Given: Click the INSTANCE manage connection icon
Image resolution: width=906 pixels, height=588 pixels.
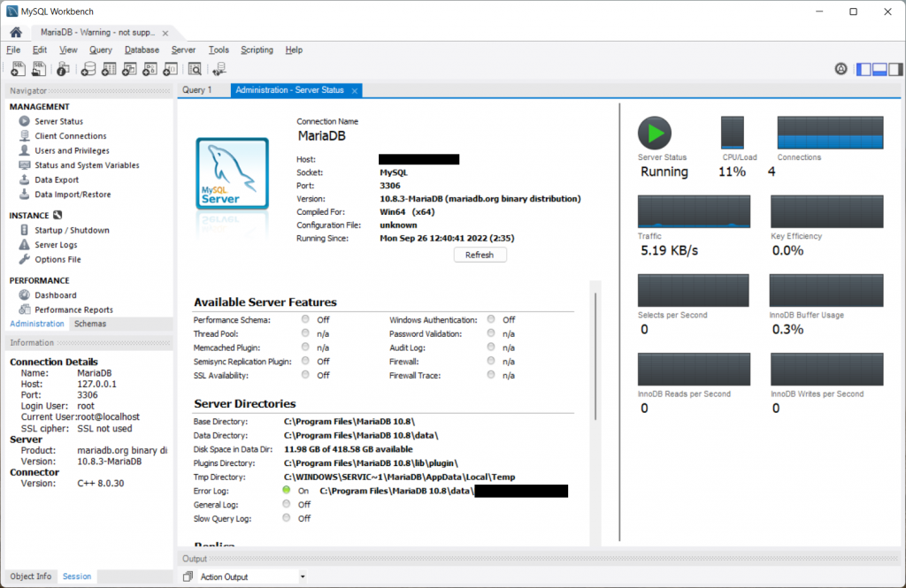Looking at the screenshot, I should click(58, 215).
